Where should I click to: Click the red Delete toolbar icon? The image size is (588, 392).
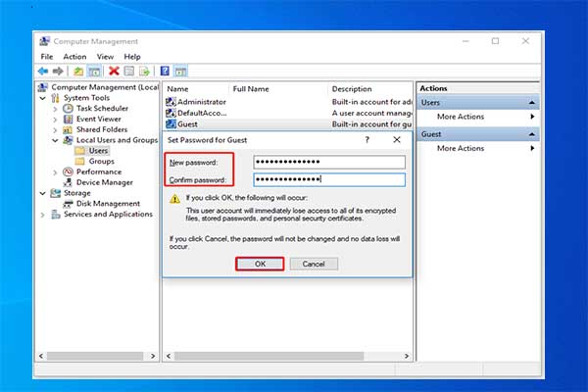click(115, 71)
